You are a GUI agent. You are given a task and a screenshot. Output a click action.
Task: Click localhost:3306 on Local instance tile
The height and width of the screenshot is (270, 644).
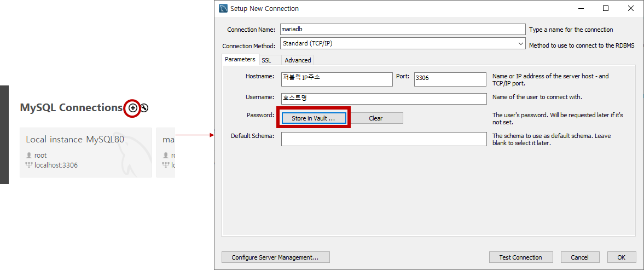point(56,165)
